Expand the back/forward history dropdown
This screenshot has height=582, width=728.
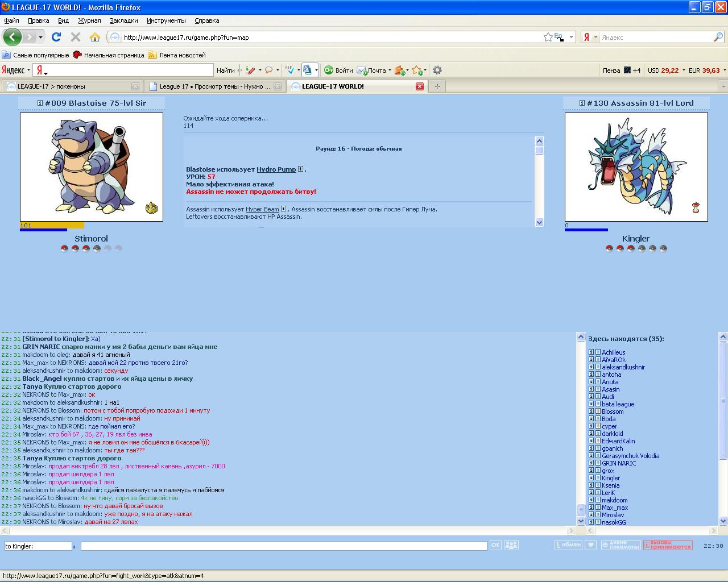point(40,38)
